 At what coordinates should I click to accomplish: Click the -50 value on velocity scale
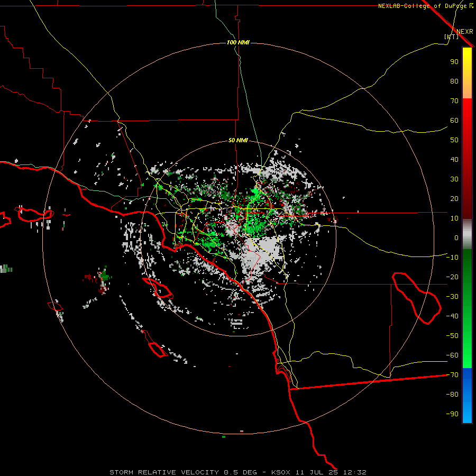pos(452,336)
